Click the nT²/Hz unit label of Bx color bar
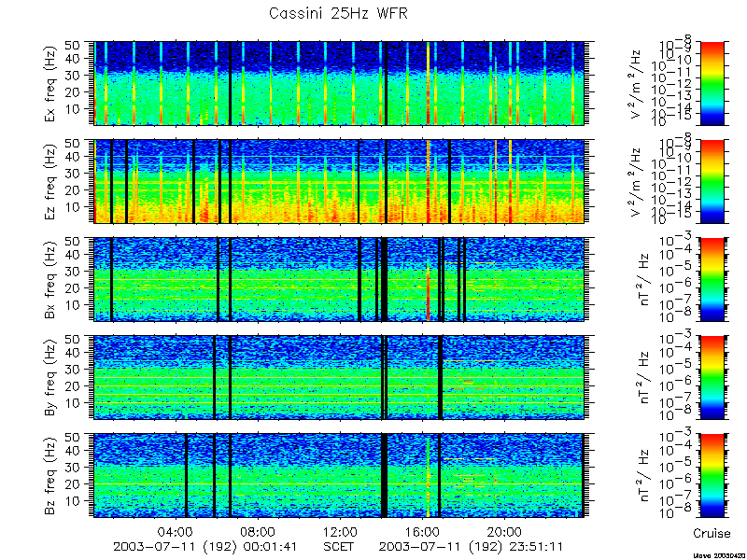This screenshot has width=747, height=560. click(644, 279)
